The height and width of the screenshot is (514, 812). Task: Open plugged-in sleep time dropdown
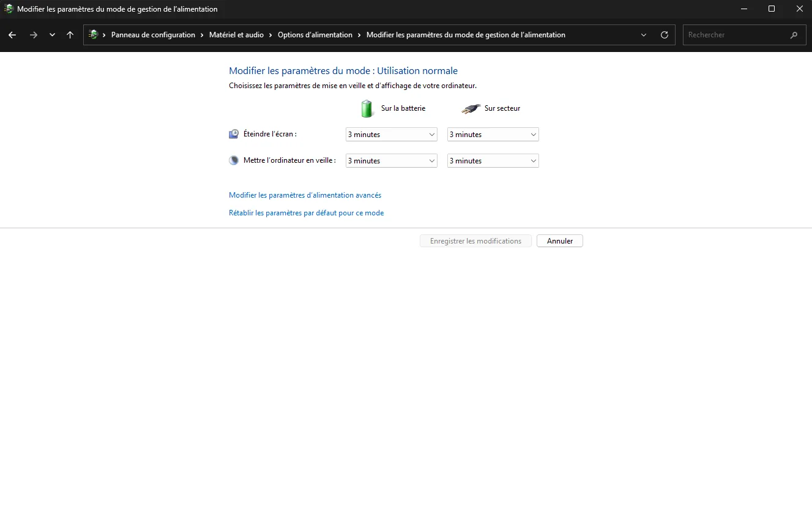click(x=493, y=161)
